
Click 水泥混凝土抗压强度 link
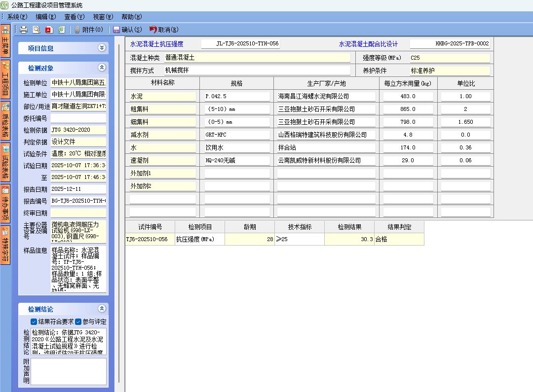pos(156,44)
